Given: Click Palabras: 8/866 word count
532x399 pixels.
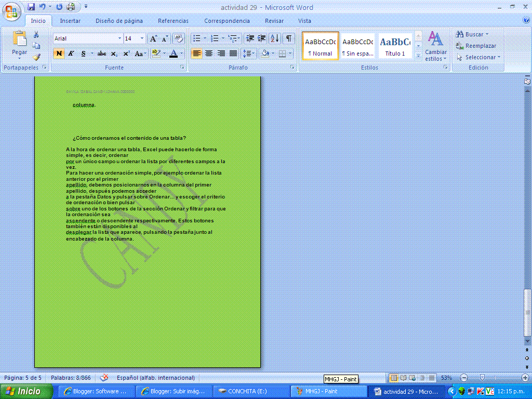Looking at the screenshot, I should point(71,378).
